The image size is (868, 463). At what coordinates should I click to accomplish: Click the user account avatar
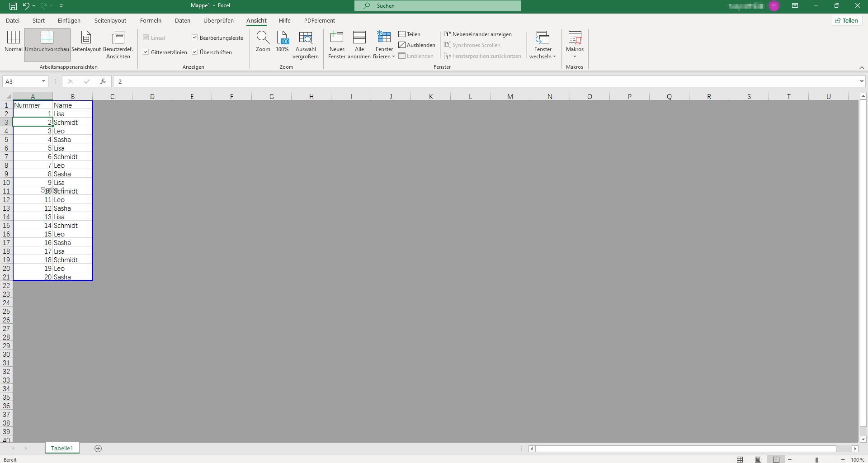[x=774, y=6]
